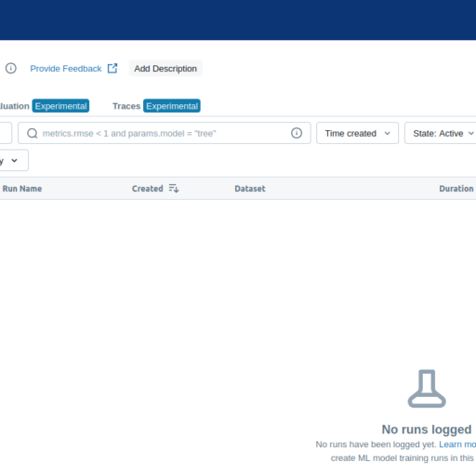Screen dimensions: 476x476
Task: Click the Experimental badge next to Traces
Action: (x=172, y=106)
